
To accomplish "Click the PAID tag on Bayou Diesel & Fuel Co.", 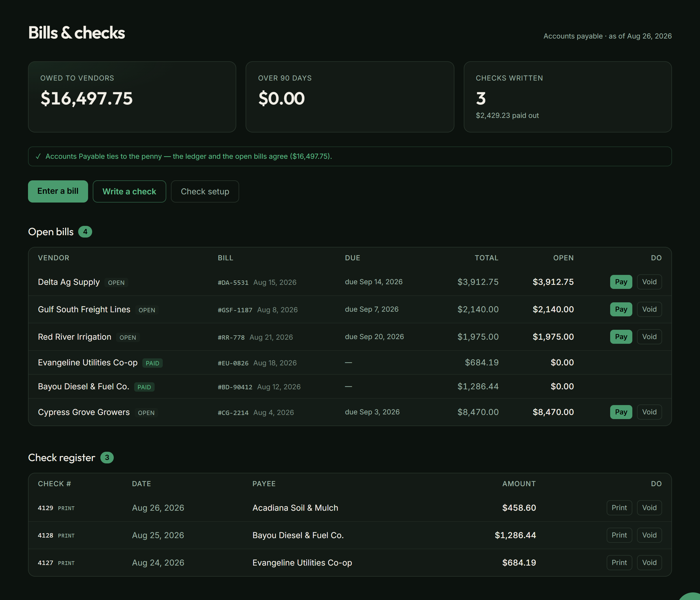I will click(x=144, y=387).
